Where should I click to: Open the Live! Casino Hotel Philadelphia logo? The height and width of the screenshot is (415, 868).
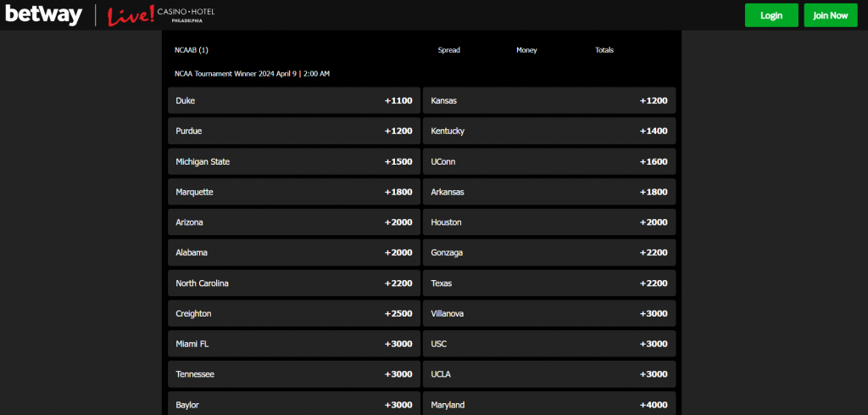(x=161, y=15)
